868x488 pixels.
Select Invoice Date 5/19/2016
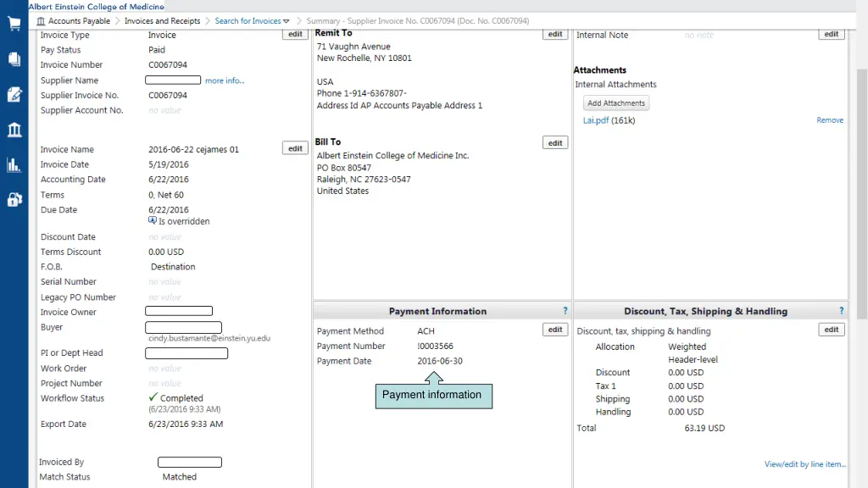click(x=169, y=164)
